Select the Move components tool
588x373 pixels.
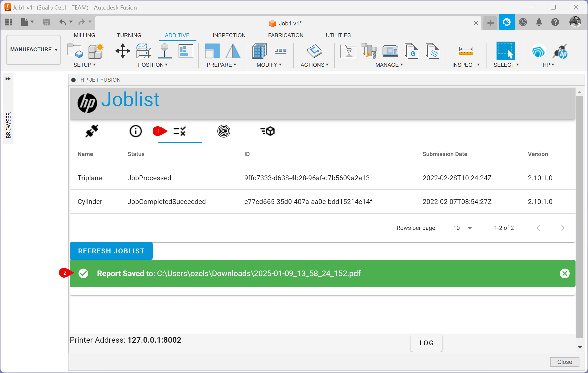coord(123,51)
